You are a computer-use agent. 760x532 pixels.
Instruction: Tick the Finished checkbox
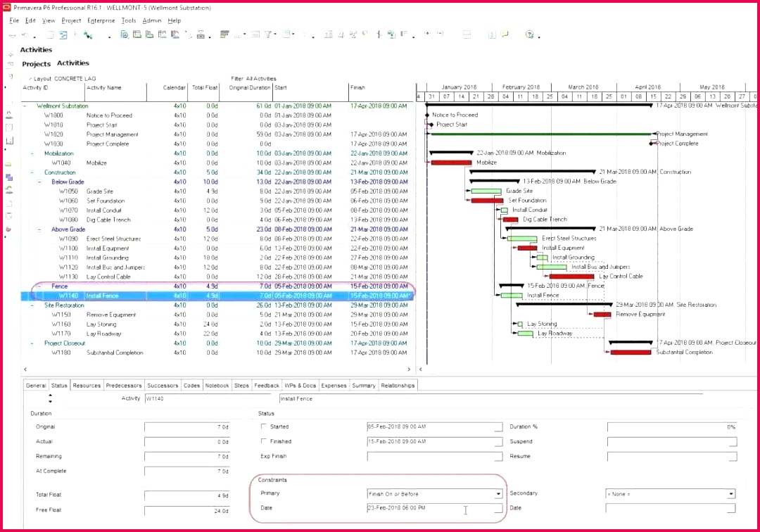[264, 441]
